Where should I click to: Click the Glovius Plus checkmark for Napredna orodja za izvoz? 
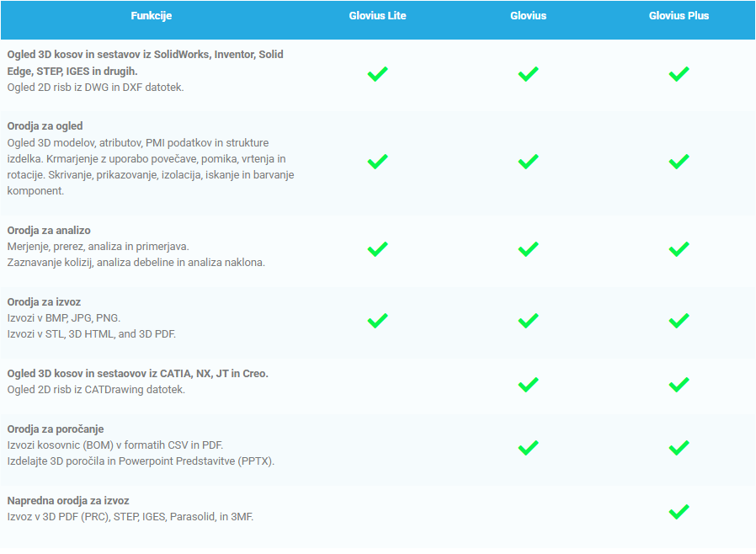coord(679,511)
